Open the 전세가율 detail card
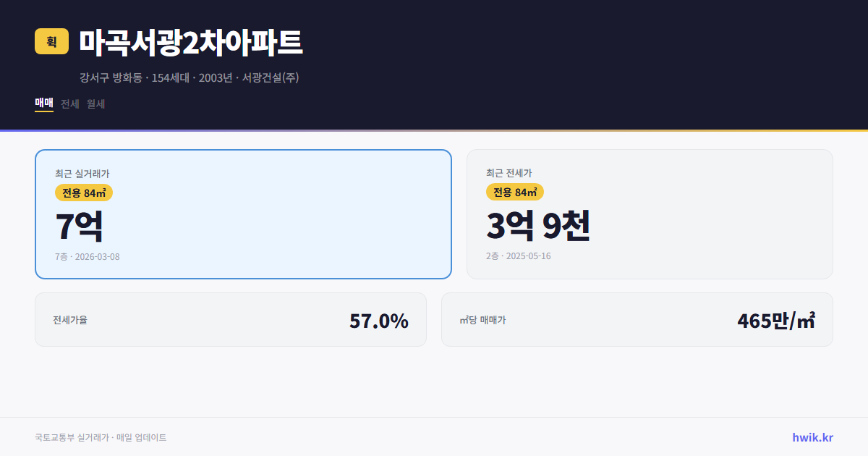The height and width of the screenshot is (456, 868). [230, 319]
